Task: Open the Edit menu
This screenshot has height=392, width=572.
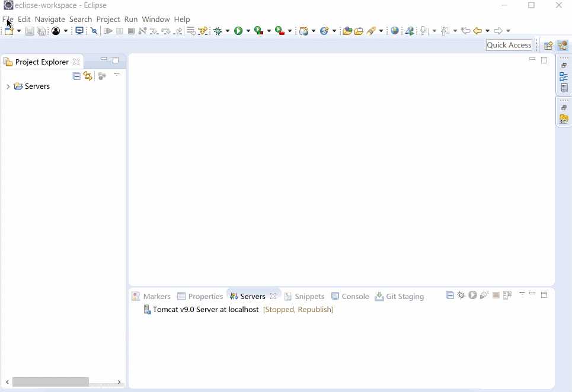Action: 24,20
